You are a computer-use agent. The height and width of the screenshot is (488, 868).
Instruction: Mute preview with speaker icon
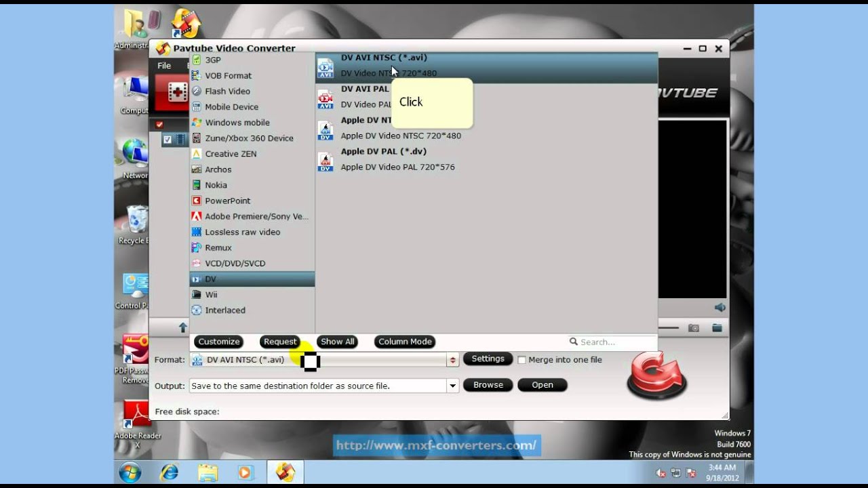coord(719,307)
